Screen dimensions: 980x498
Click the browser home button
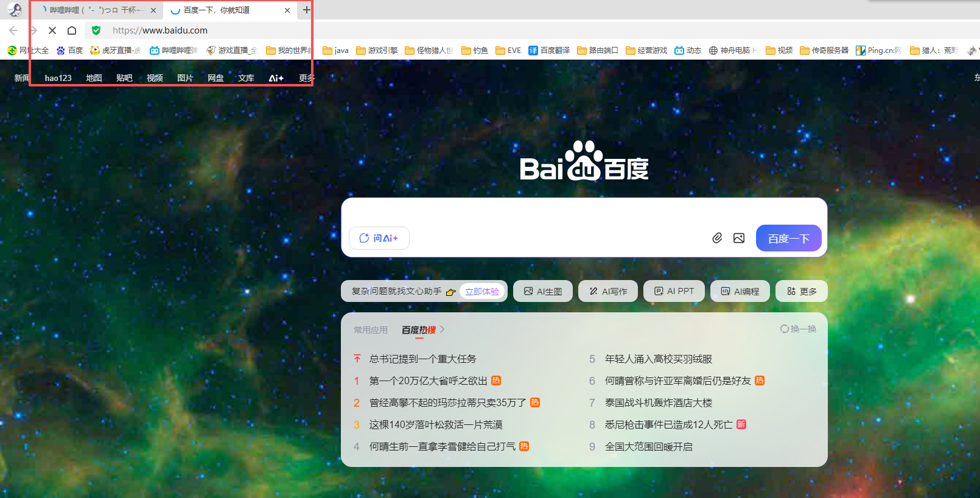pos(72,30)
